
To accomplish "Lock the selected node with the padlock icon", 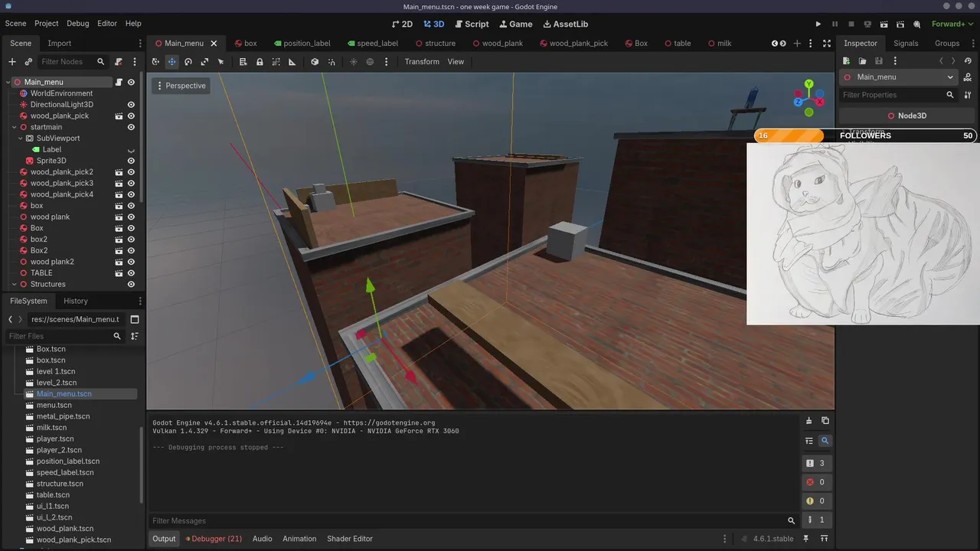I will (260, 62).
